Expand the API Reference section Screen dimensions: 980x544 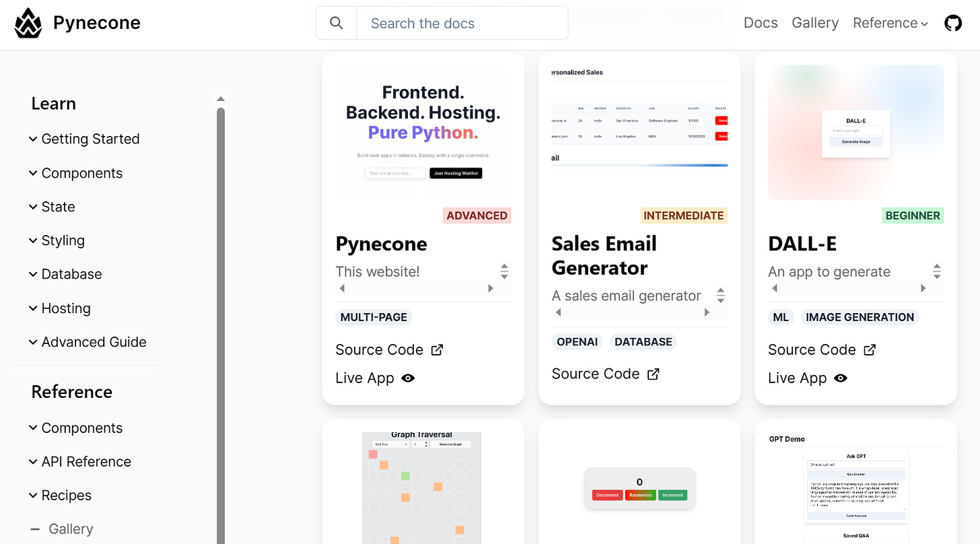pos(79,462)
